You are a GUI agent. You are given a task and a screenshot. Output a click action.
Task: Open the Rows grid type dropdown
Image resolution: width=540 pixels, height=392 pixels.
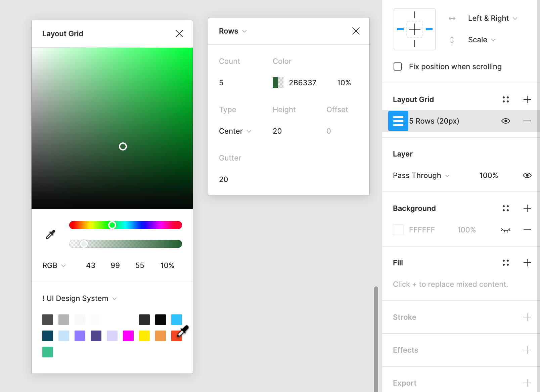coord(233,31)
